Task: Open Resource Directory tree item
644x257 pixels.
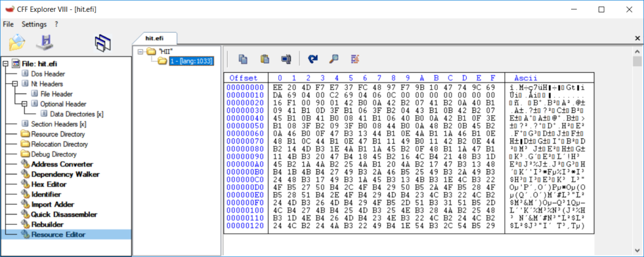Action: tap(58, 134)
